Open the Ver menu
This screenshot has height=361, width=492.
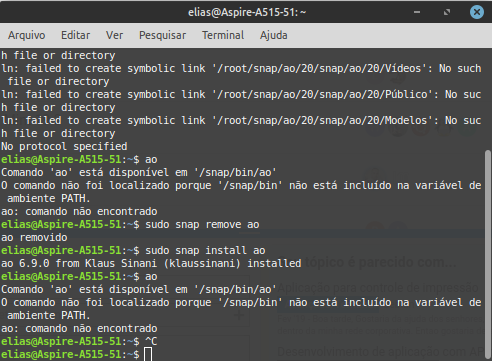pyautogui.click(x=114, y=35)
